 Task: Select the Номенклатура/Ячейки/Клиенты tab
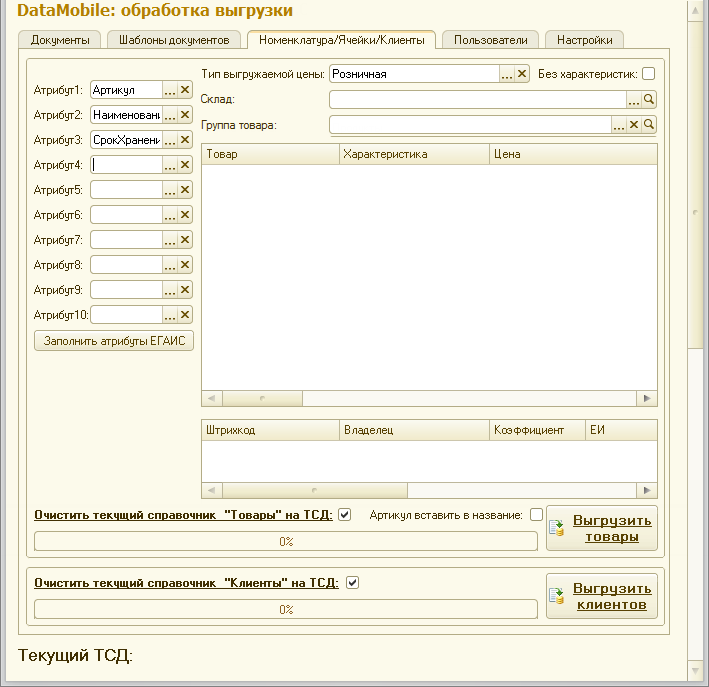tap(341, 40)
